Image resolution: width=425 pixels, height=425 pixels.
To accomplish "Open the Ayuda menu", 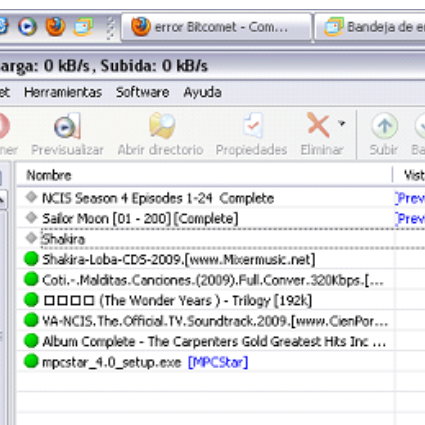I will (x=202, y=92).
